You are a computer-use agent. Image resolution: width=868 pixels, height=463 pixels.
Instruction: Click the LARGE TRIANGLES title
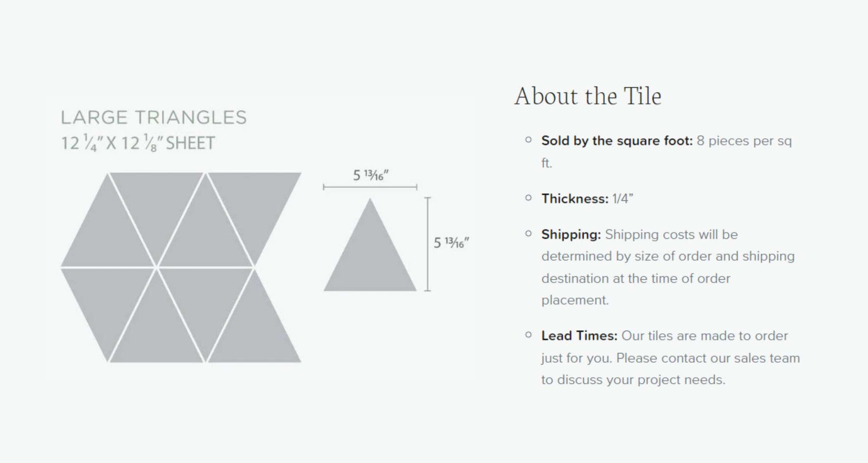pyautogui.click(x=154, y=117)
